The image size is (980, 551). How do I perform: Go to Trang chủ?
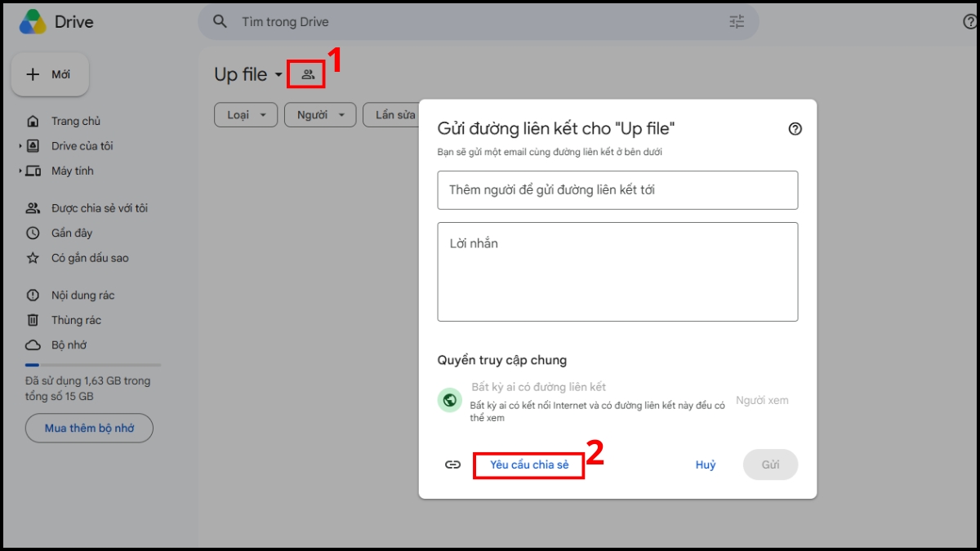click(x=76, y=121)
